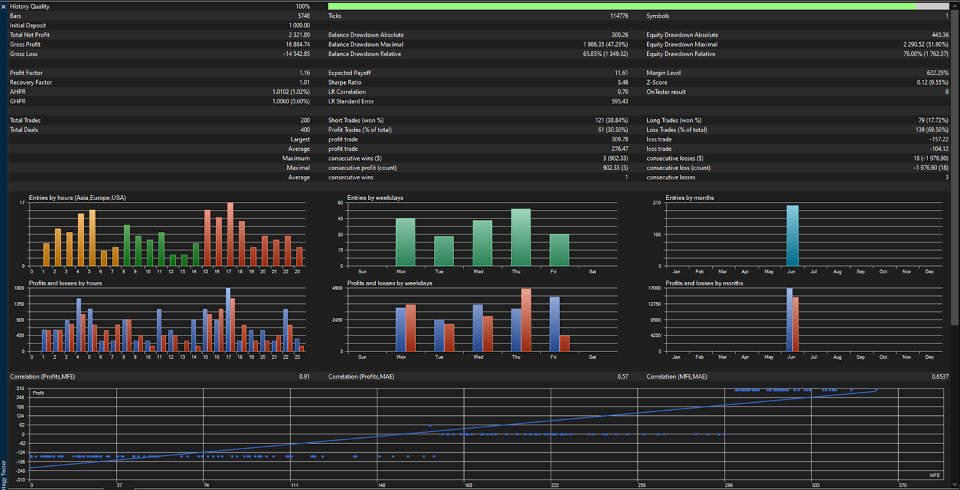Select the History Quality 100% value
This screenshot has width=960, height=490.
pyautogui.click(x=302, y=6)
